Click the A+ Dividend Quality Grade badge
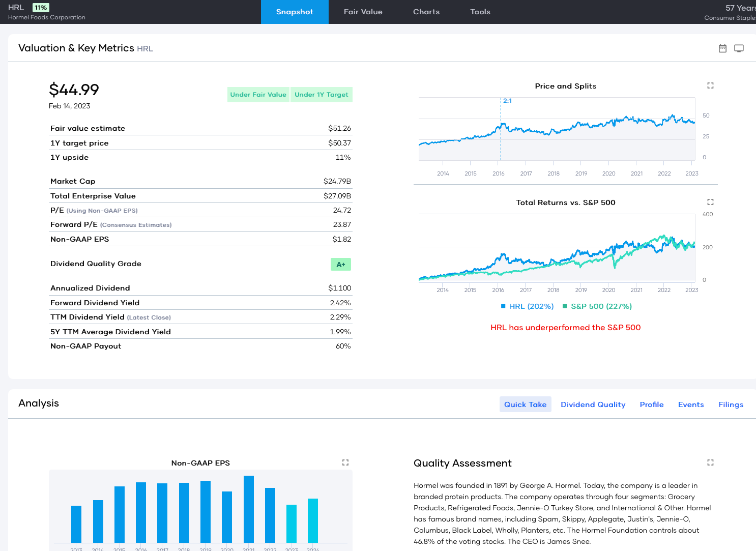This screenshot has width=756, height=551. 340,264
